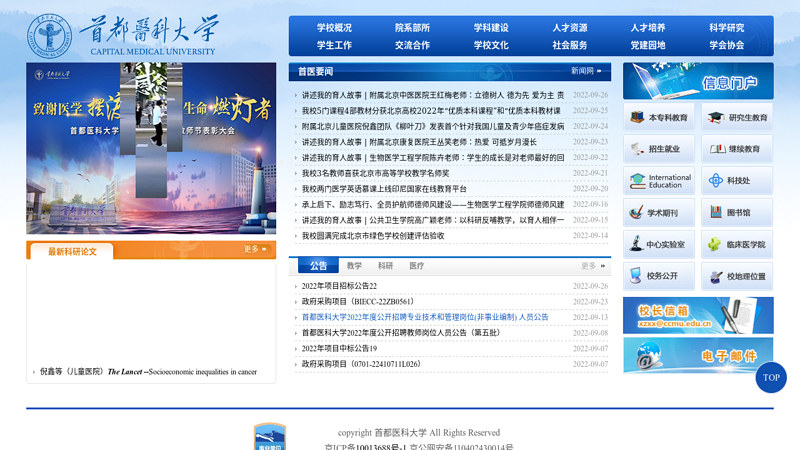The image size is (800, 450).
Task: Open 人才培养 navigation item
Action: 648,28
